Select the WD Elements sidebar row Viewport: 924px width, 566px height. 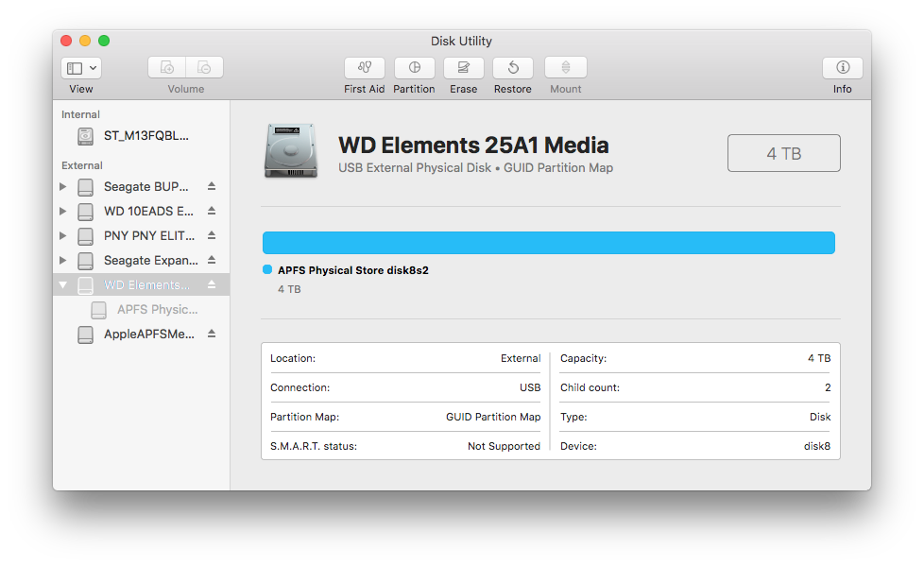click(x=142, y=284)
